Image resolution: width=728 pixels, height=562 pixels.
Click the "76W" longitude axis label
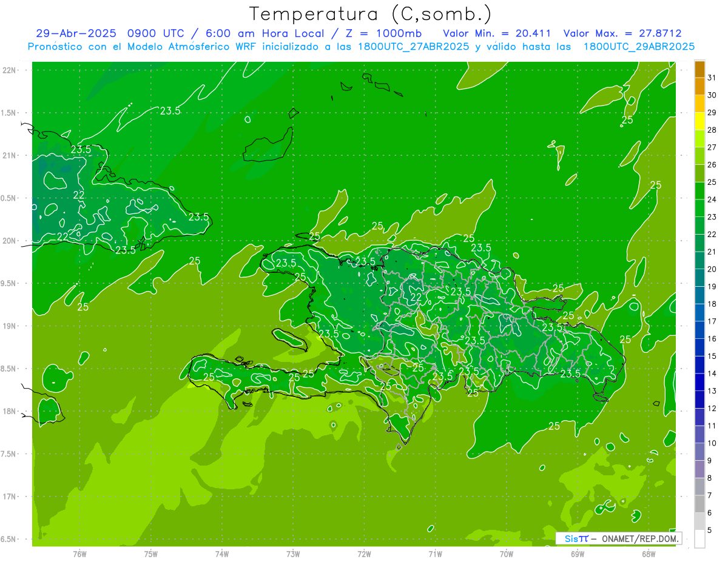point(79,554)
